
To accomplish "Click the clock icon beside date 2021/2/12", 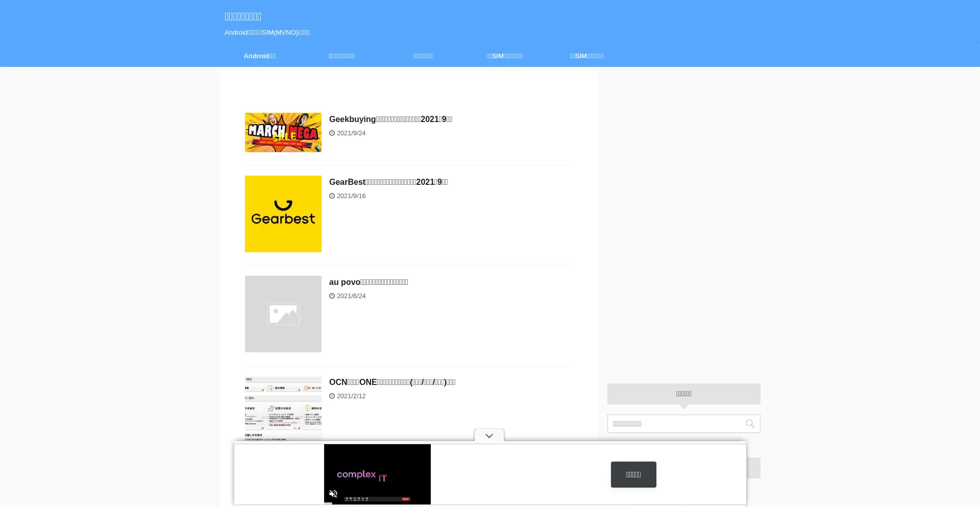I will click(332, 396).
